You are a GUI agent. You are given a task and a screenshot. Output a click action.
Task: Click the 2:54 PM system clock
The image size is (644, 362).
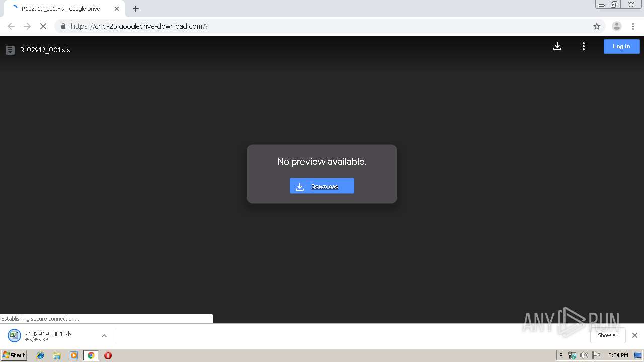point(618,355)
